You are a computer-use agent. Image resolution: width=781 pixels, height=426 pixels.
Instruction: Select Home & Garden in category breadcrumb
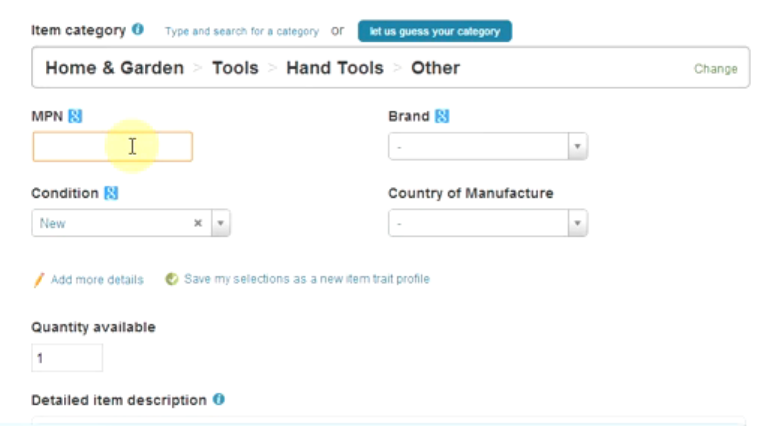point(114,68)
